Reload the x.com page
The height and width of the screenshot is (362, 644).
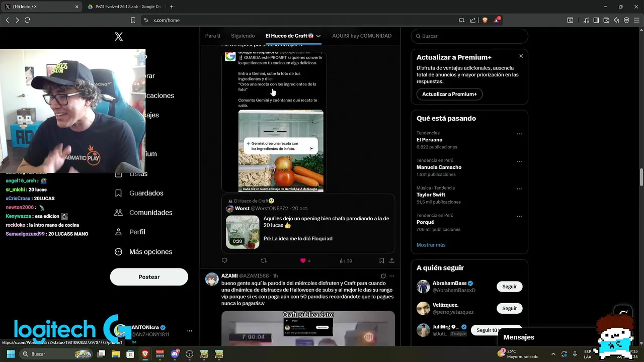27,20
